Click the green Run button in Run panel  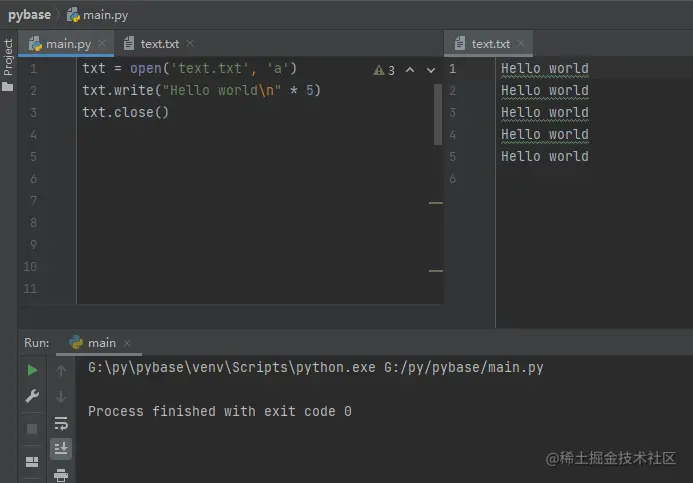[x=32, y=370]
